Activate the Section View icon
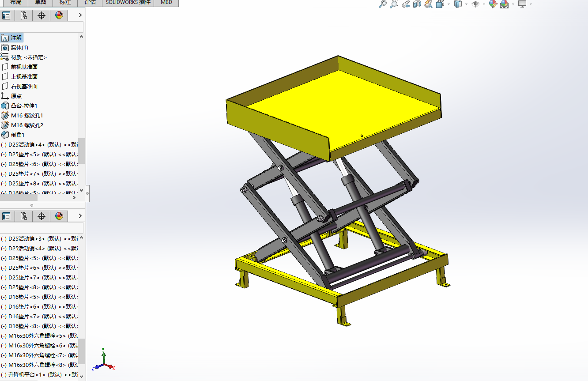 [x=417, y=4]
